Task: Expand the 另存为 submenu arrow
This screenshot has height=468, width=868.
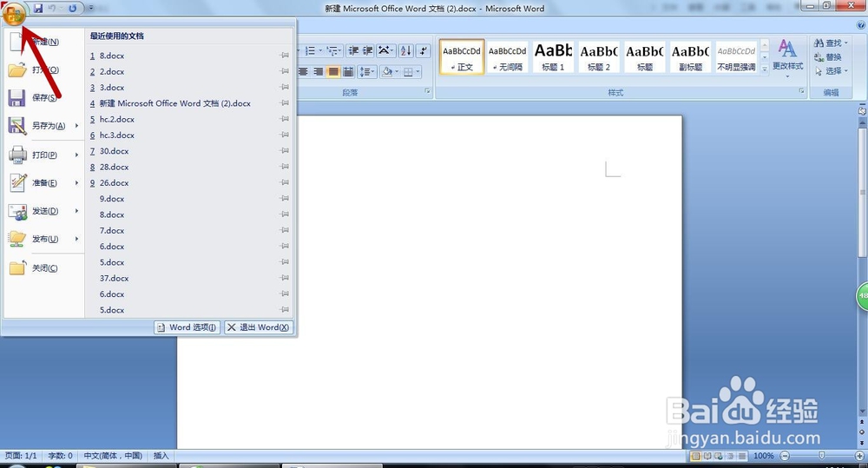Action: (x=76, y=126)
